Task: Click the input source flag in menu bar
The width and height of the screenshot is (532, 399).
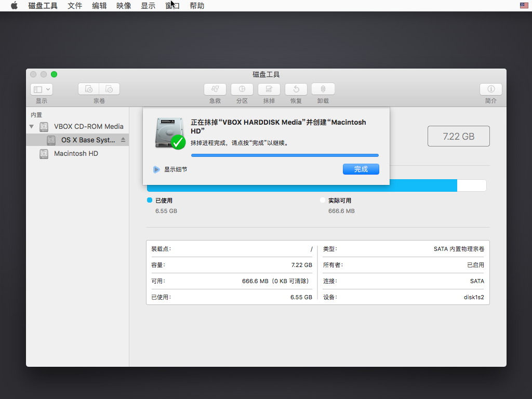Action: [x=524, y=6]
